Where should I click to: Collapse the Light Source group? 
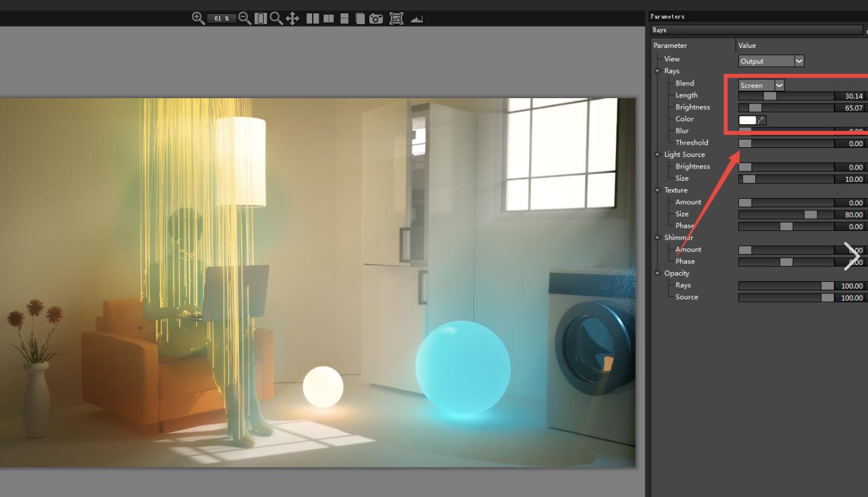[657, 155]
